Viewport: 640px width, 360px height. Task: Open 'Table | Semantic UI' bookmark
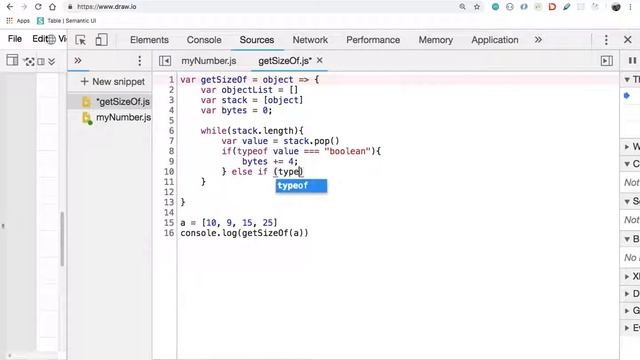coord(67,20)
